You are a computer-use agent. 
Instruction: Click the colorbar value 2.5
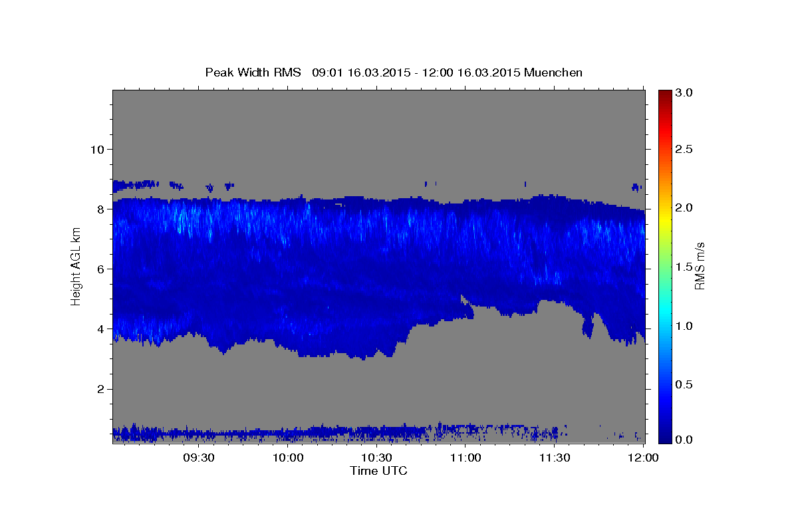click(684, 149)
